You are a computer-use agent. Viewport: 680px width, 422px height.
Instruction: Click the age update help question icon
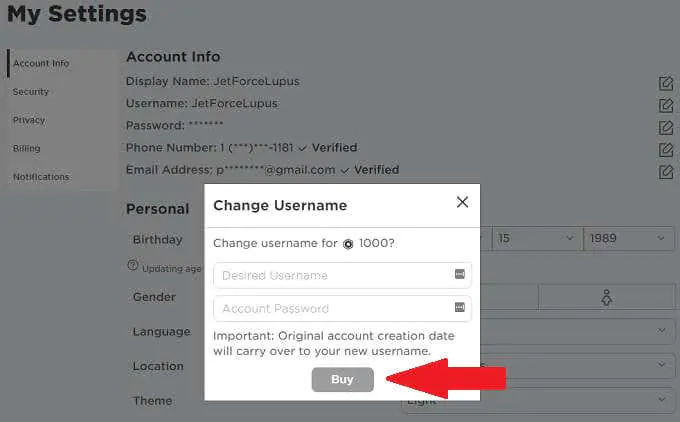click(132, 267)
